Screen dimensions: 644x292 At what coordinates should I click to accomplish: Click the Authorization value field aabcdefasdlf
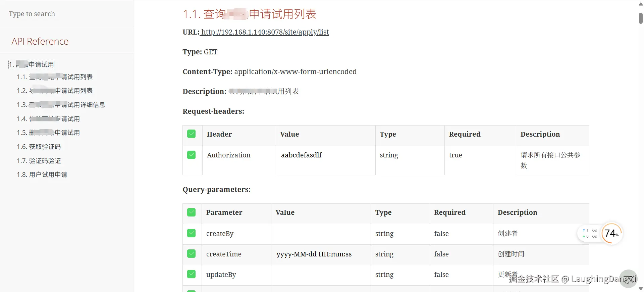(x=301, y=155)
